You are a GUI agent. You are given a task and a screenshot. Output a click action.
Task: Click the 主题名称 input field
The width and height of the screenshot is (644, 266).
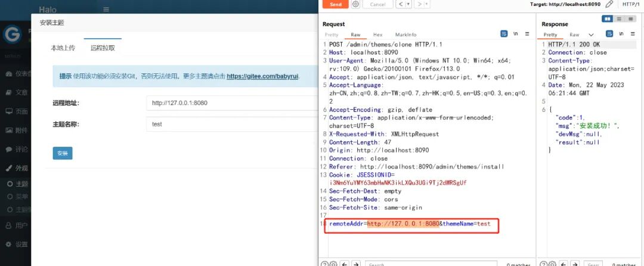[x=231, y=124]
